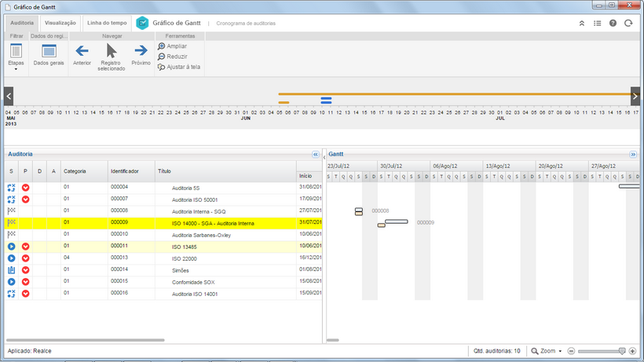The image size is (644, 362).
Task: Go to Anterior record arrow
Action: tap(82, 51)
